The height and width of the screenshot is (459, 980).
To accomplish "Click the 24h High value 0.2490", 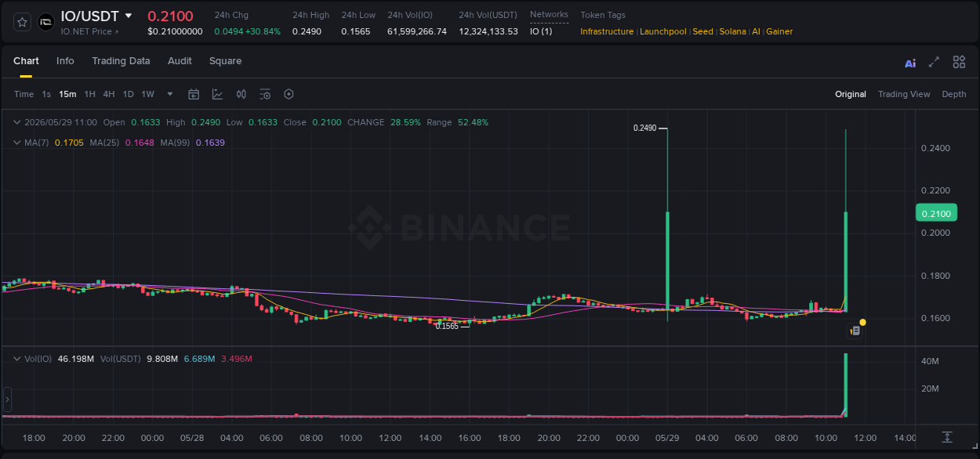I will (307, 31).
